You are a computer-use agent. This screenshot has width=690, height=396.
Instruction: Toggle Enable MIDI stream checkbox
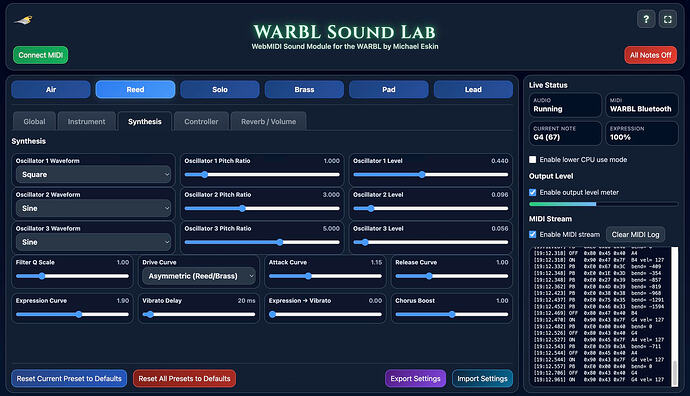532,235
